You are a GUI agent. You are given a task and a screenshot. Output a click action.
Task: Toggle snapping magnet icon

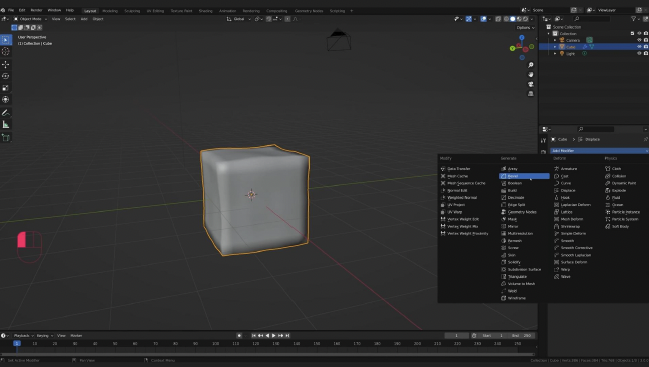pos(269,19)
